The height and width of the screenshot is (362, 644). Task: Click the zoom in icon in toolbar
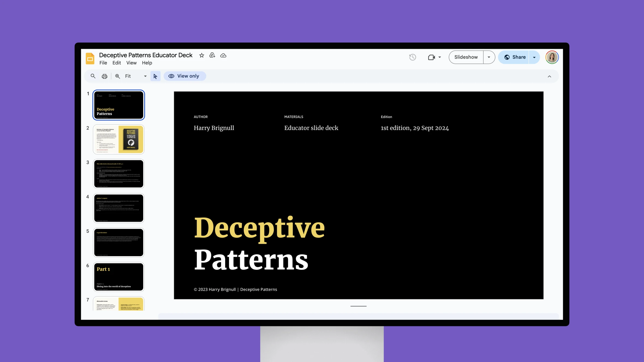(117, 76)
